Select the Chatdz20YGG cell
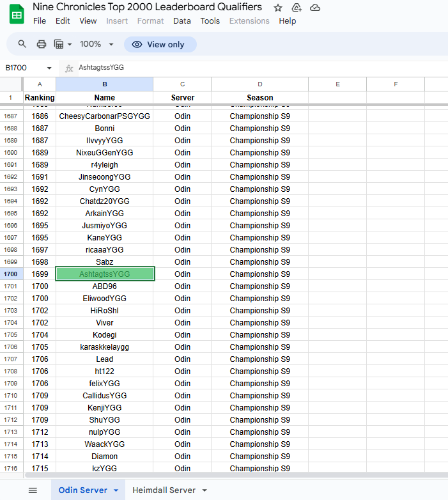Screen dimensions: 448x500 (x=105, y=201)
